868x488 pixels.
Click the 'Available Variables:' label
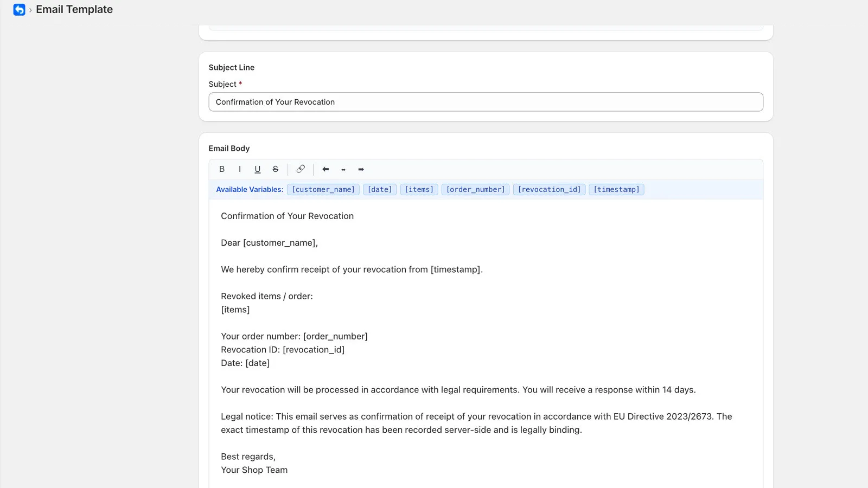click(250, 189)
